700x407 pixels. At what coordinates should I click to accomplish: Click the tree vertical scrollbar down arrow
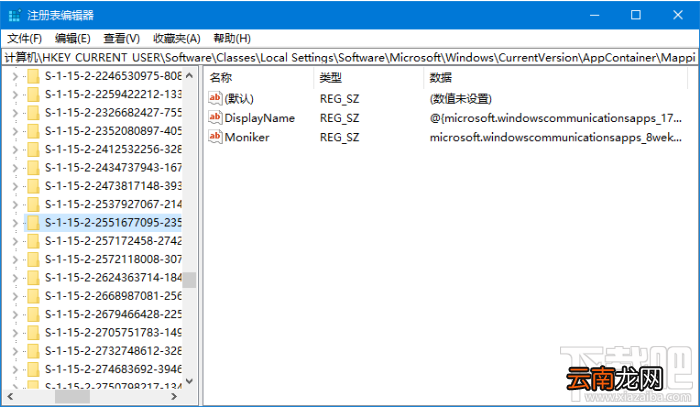click(x=189, y=381)
